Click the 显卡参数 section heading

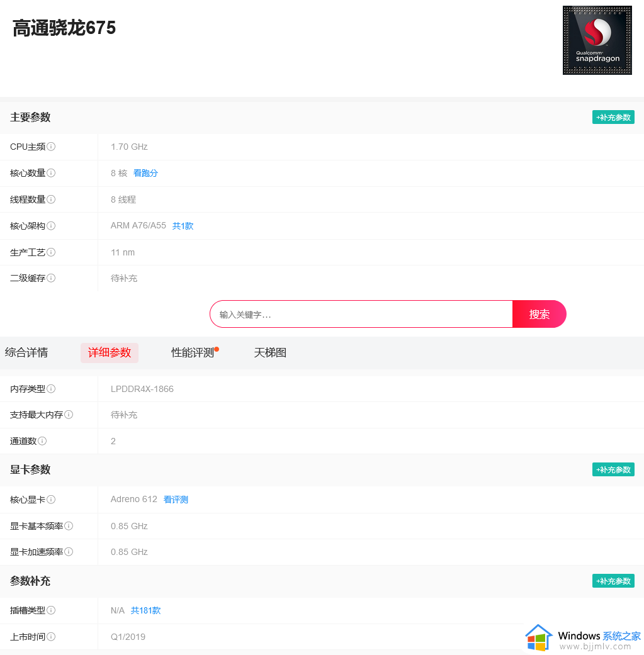click(x=30, y=469)
